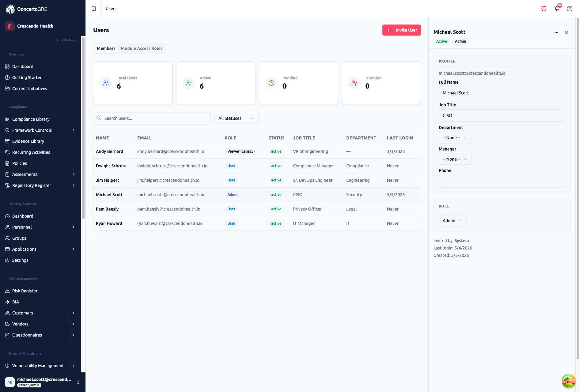Open the All Statuses filter dropdown
The image size is (580, 392).
click(236, 118)
